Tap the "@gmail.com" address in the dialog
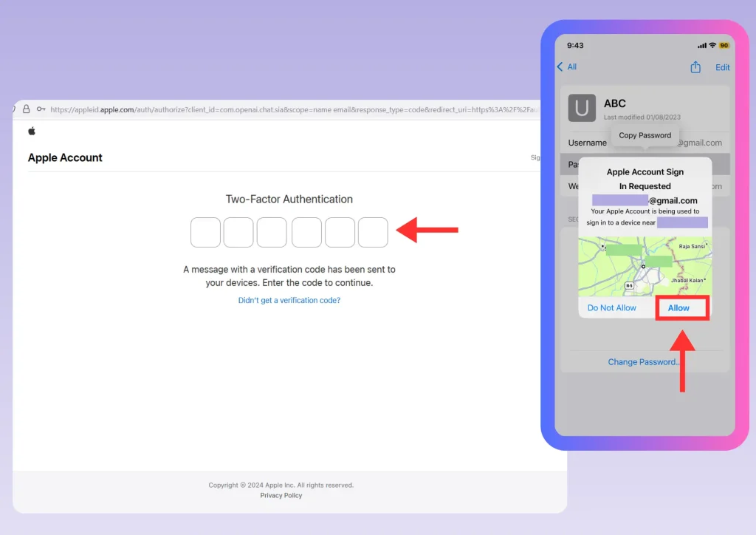This screenshot has height=535, width=756. pos(673,201)
